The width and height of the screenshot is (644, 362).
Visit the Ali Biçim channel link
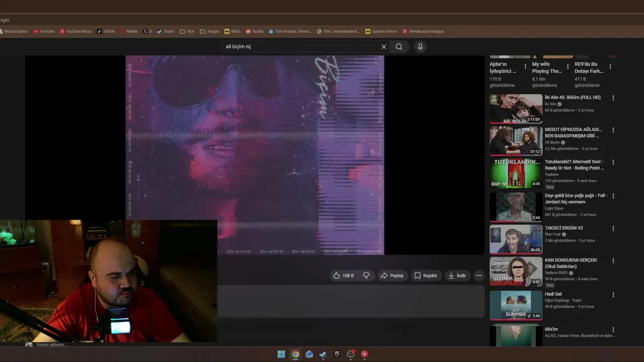click(552, 142)
